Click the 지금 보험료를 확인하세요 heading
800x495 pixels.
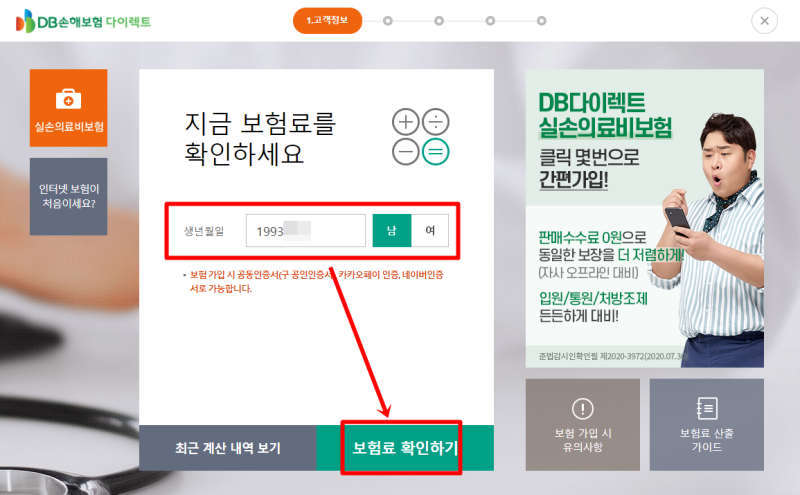click(x=259, y=138)
